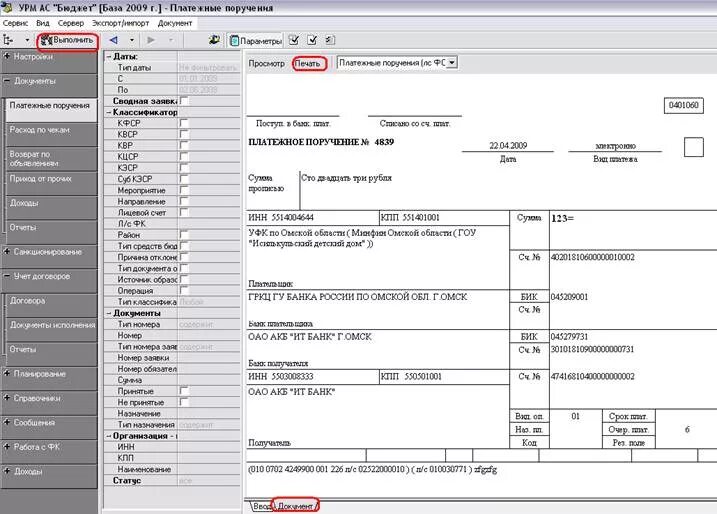Click the grey forward arrow icon
The height and width of the screenshot is (514, 717).
pos(150,40)
